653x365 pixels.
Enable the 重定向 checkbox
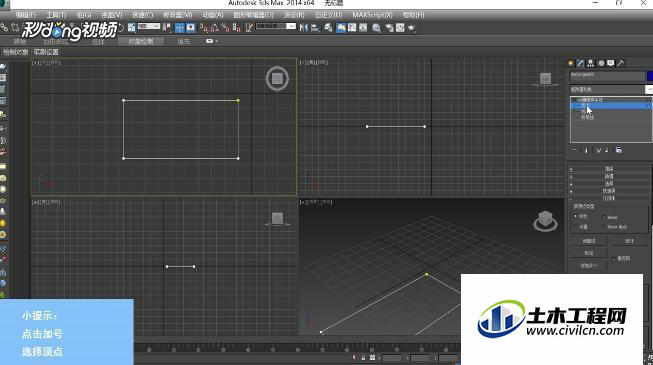point(613,259)
